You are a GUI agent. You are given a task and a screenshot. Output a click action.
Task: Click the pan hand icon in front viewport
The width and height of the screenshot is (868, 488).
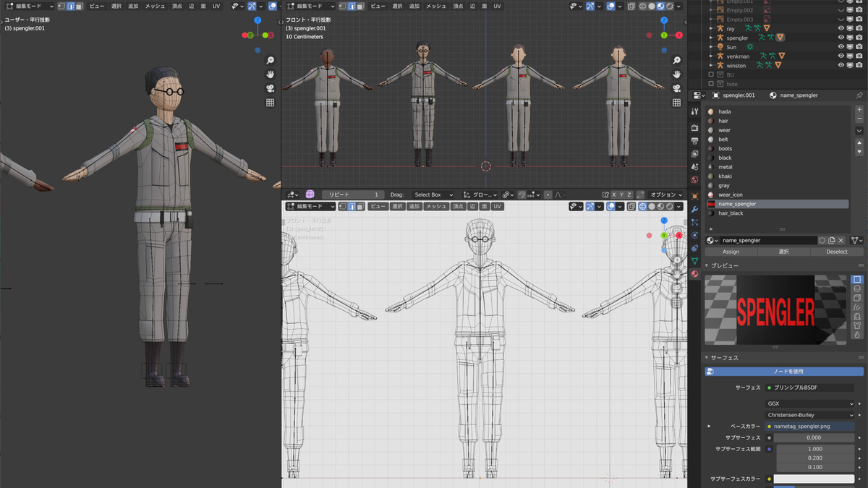tap(676, 74)
